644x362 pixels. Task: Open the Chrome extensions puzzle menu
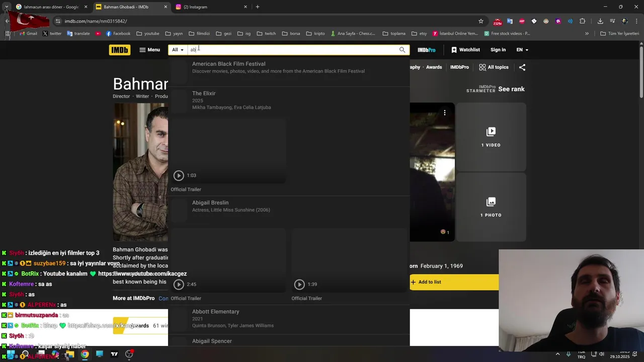[x=583, y=21]
